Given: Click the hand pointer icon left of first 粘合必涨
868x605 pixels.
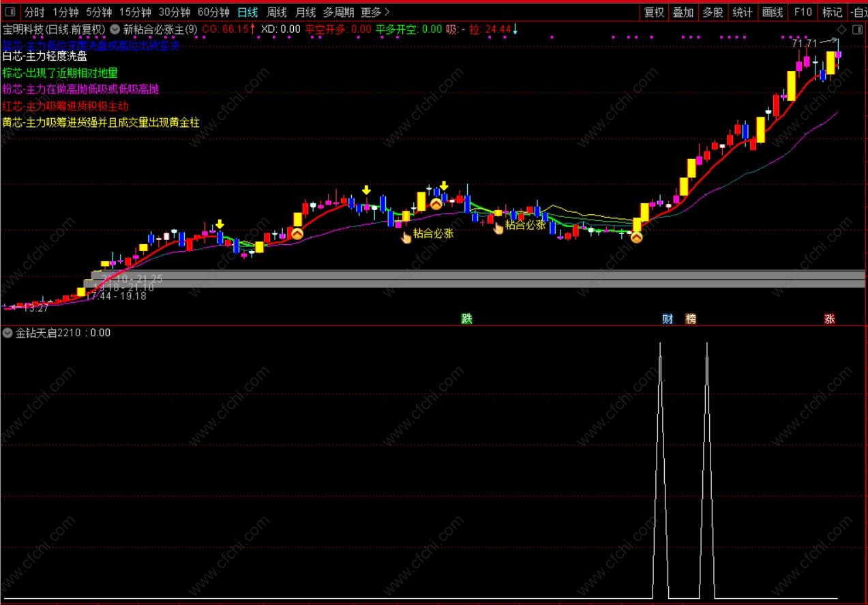Looking at the screenshot, I should click(406, 236).
